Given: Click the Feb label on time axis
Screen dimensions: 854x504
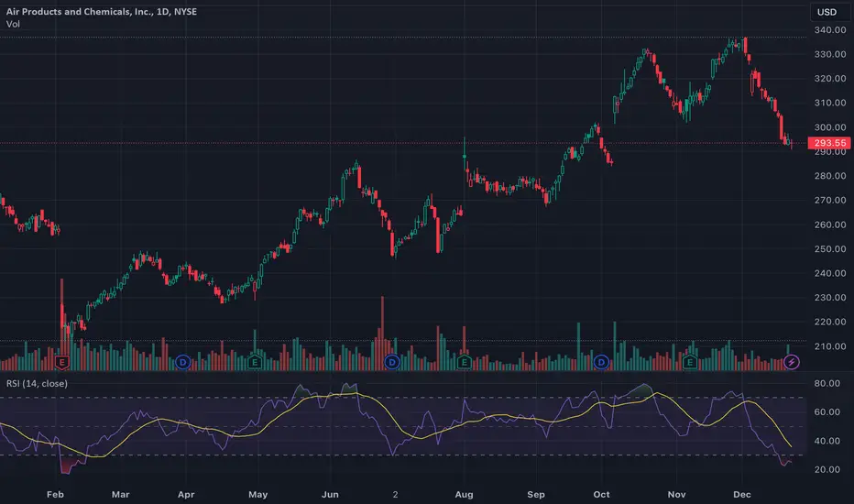Looking at the screenshot, I should [55, 495].
